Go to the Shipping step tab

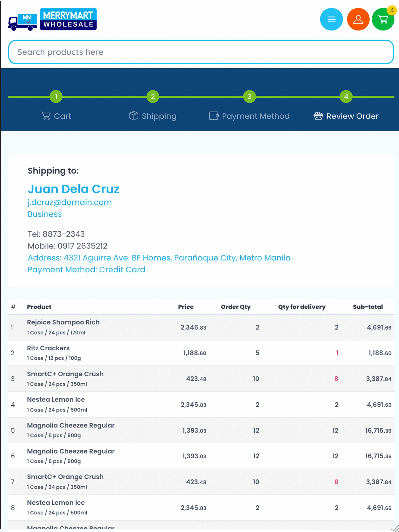(x=153, y=116)
